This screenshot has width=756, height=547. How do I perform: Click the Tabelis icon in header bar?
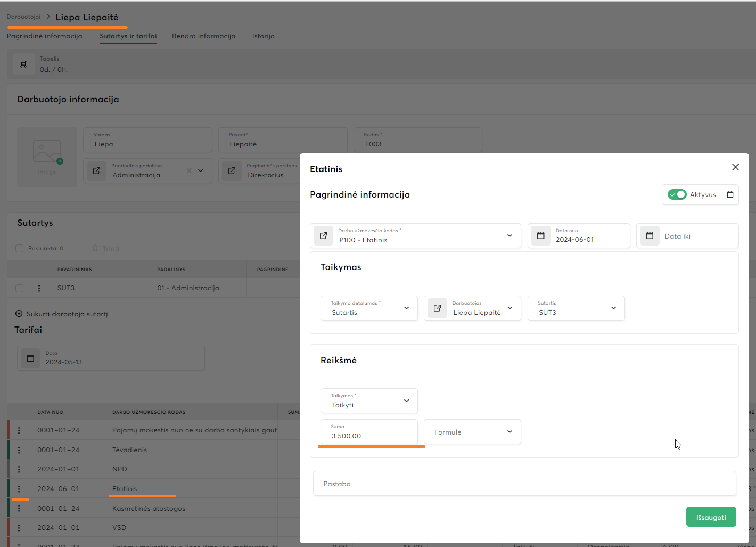(x=23, y=64)
